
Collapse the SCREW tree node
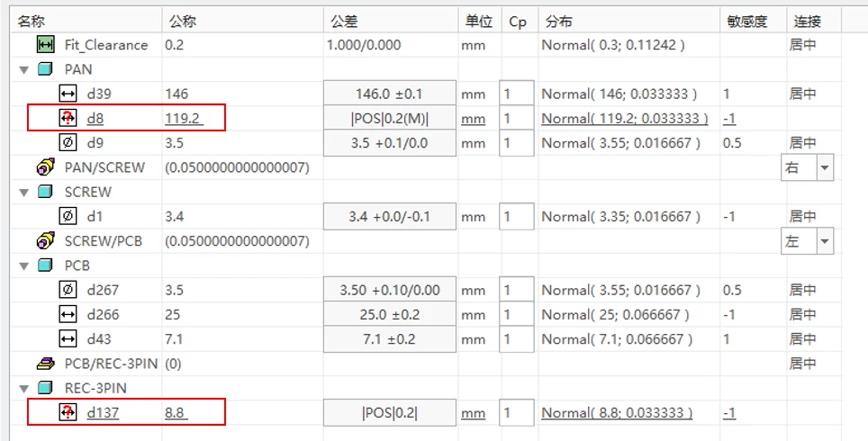click(x=23, y=193)
